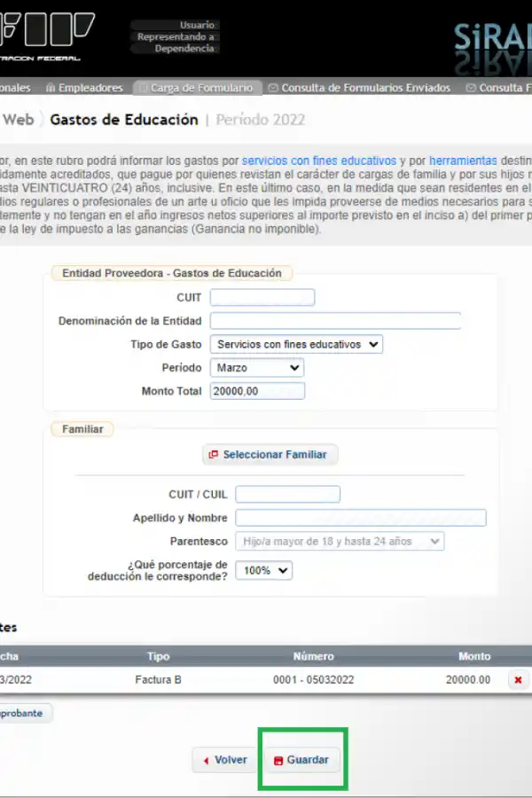Click the Denominación de la Entidad field

(x=335, y=321)
